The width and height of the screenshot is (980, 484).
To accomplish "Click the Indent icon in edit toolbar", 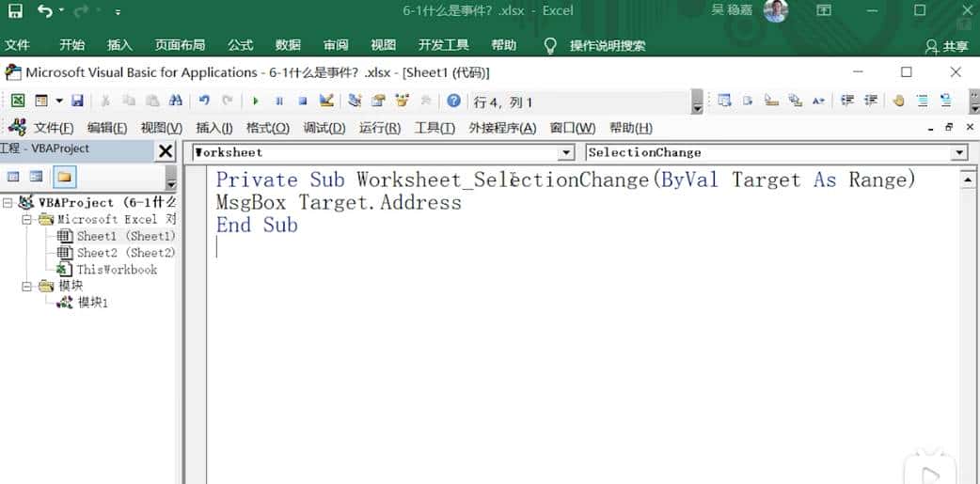I will click(847, 101).
